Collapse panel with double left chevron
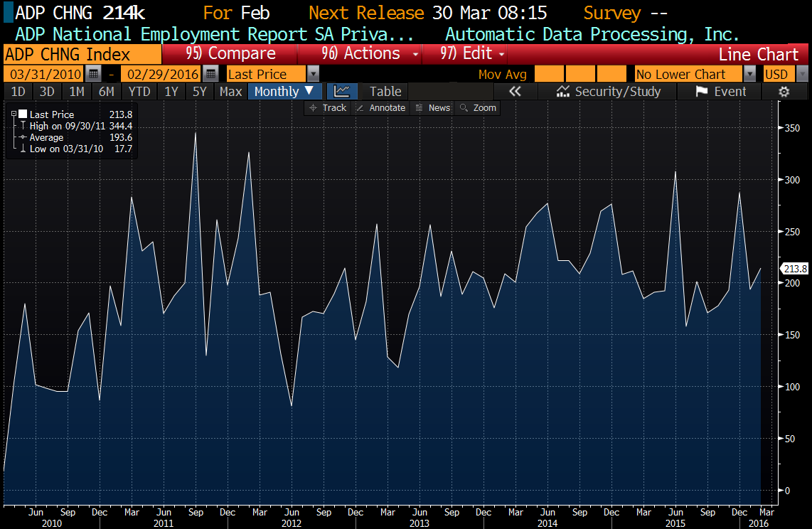The image size is (812, 529). pos(515,91)
